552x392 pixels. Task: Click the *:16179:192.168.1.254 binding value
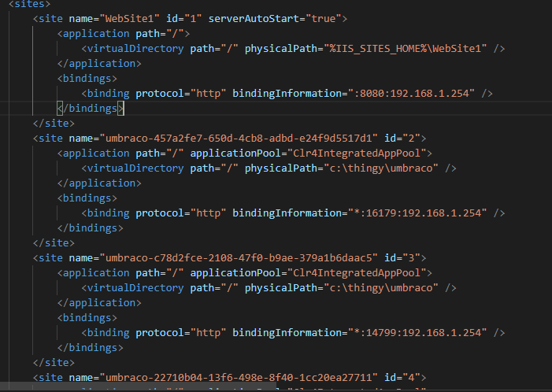coord(417,213)
